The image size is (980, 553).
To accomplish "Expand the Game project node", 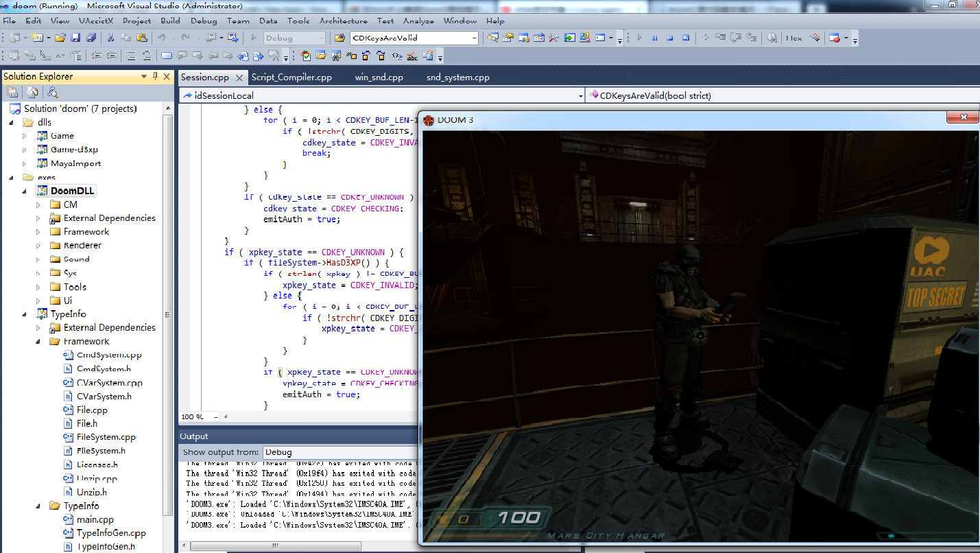I will [x=25, y=136].
